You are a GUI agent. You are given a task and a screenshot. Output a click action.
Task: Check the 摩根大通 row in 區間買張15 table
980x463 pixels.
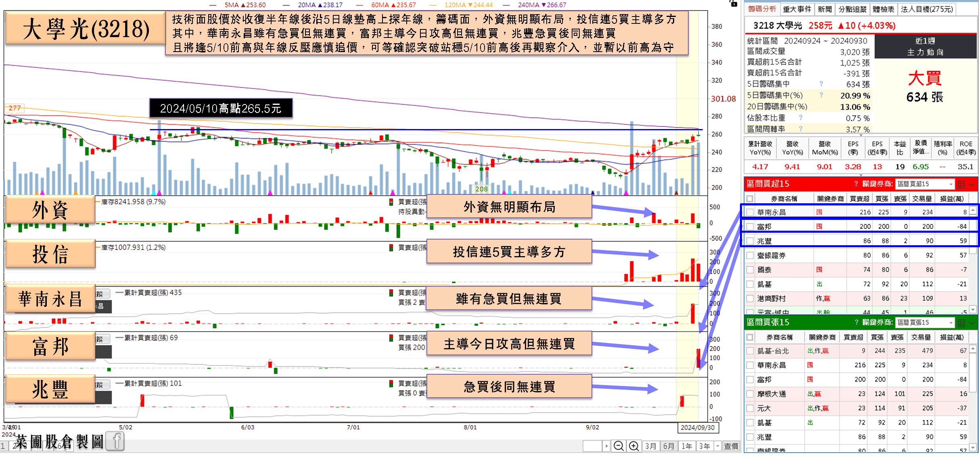[750, 394]
